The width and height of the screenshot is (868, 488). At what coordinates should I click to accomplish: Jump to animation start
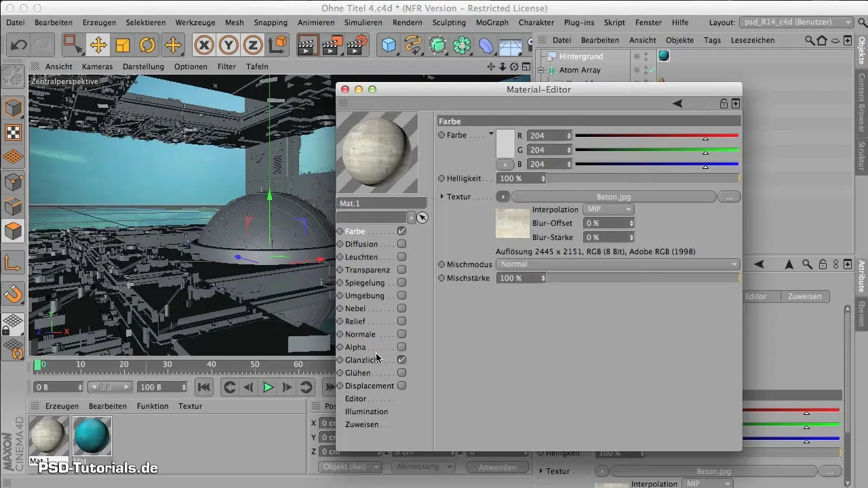coord(203,388)
